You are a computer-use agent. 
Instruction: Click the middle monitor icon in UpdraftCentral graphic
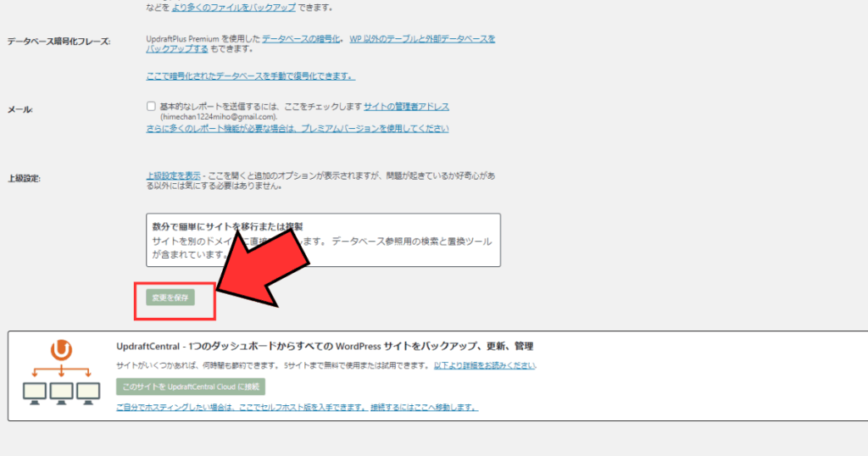click(x=60, y=391)
